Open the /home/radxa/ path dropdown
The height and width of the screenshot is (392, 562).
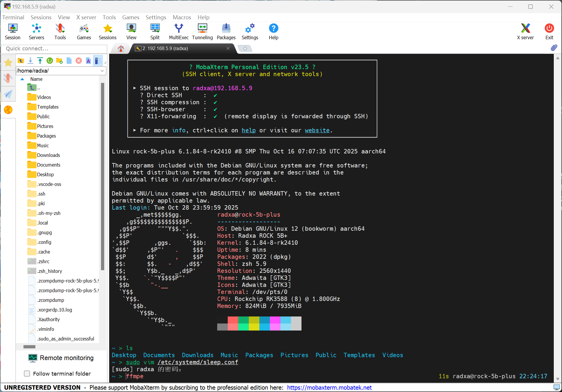[102, 71]
